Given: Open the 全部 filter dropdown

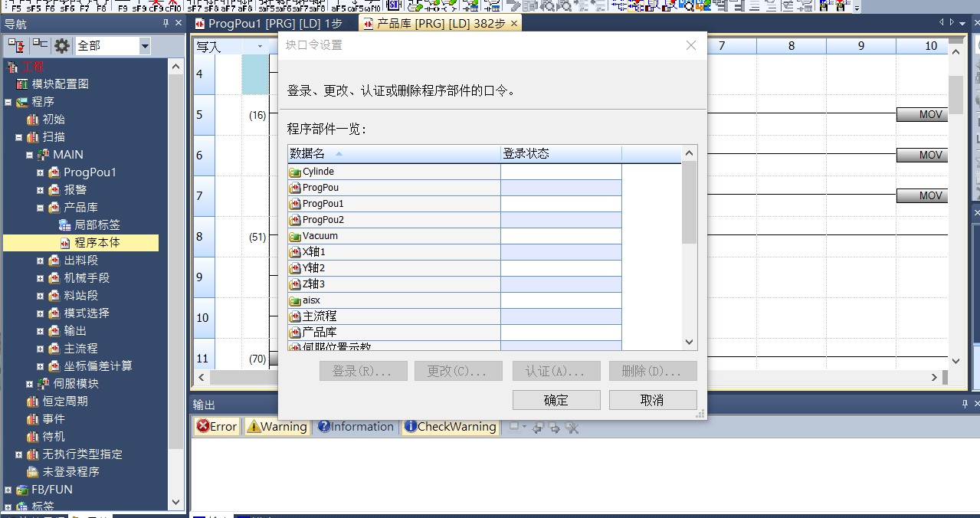Looking at the screenshot, I should coord(145,46).
